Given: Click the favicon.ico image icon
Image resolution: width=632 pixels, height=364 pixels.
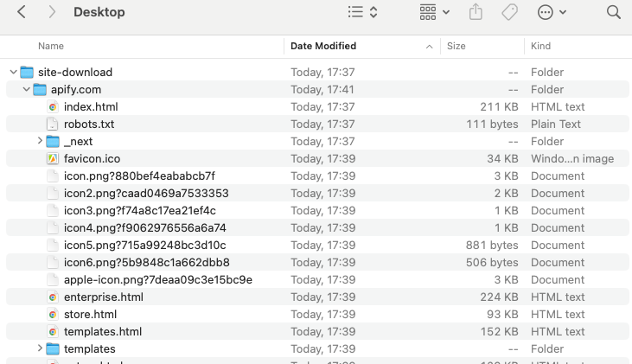Looking at the screenshot, I should click(53, 159).
